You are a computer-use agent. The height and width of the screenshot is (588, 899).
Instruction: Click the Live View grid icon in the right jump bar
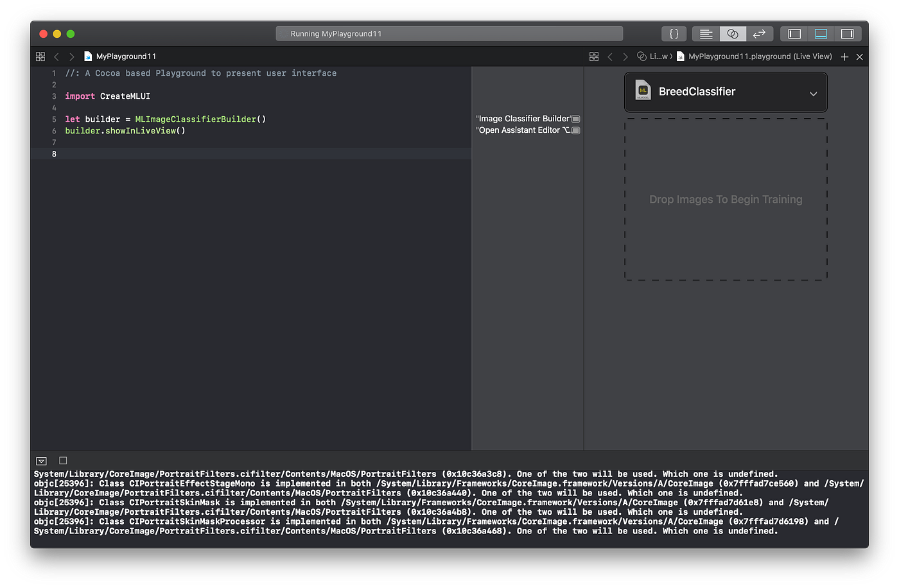coord(594,56)
